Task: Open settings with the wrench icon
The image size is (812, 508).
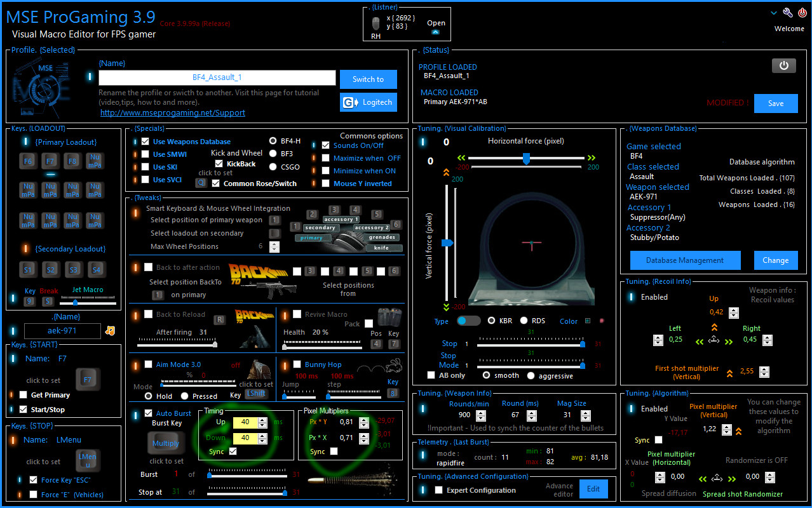Action: click(788, 13)
